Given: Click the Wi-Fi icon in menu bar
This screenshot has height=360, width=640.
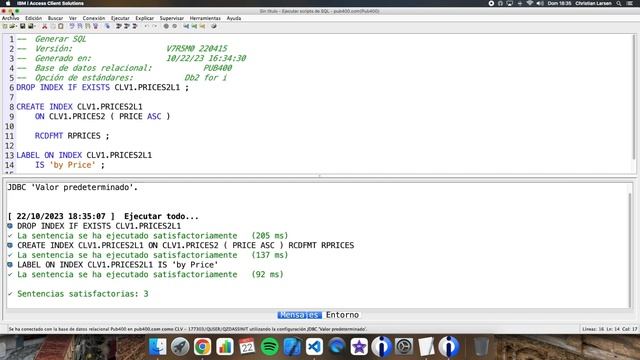Looking at the screenshot, I should pos(530,3).
